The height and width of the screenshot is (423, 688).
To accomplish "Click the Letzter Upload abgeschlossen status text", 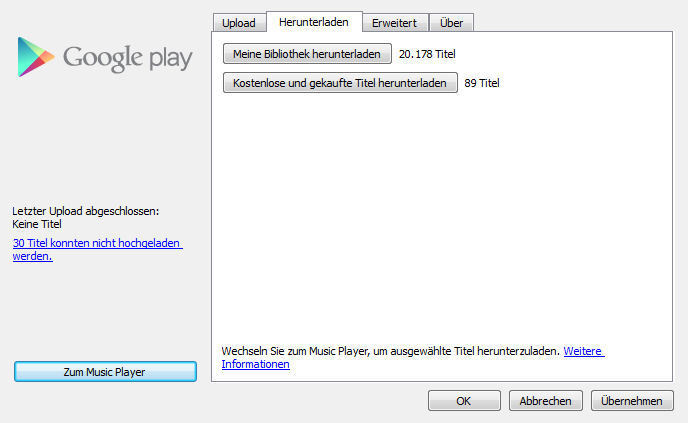I will point(86,211).
